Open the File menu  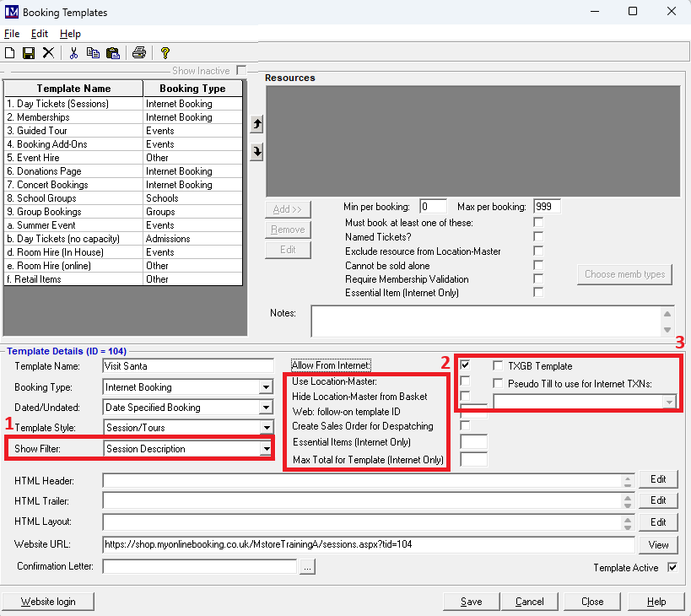click(11, 34)
